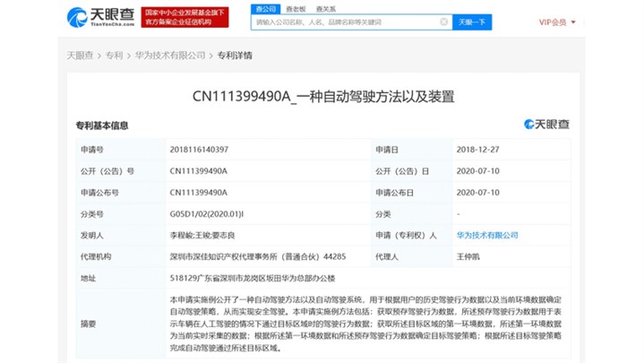Image resolution: width=644 pixels, height=363 pixels.
Task: Click the red enterprise credit agency banner
Action: (174, 17)
